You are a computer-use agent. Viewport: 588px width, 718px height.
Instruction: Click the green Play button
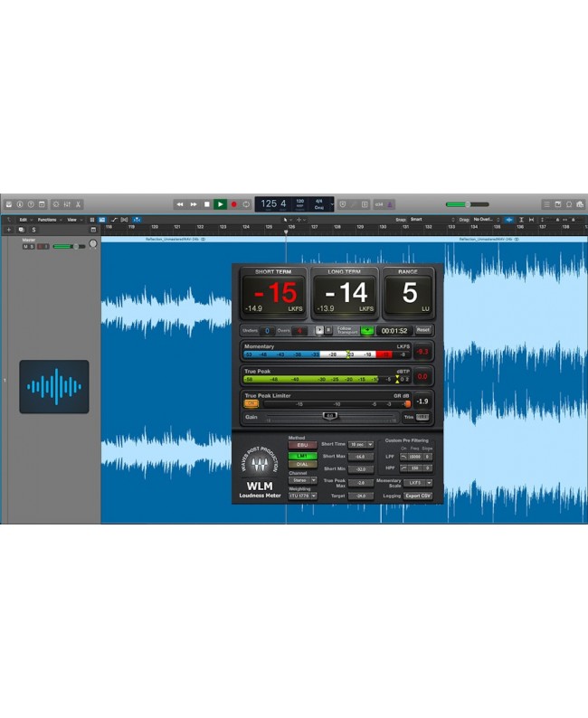pos(220,204)
